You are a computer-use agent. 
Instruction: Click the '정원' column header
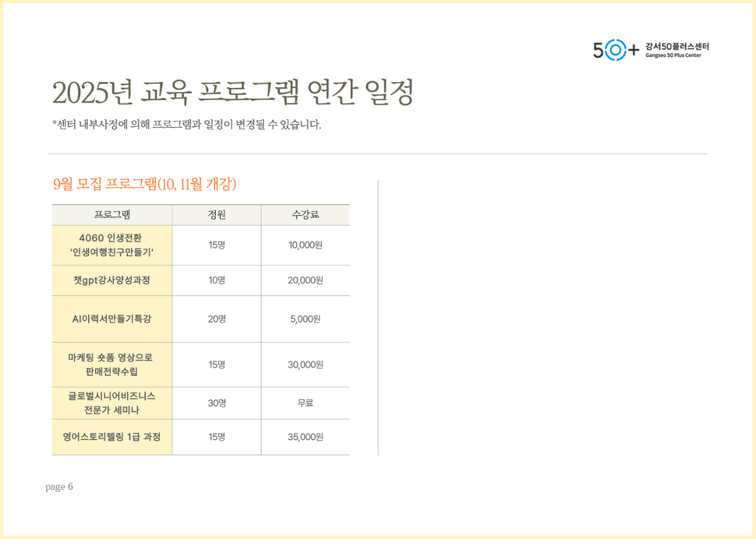(x=217, y=215)
